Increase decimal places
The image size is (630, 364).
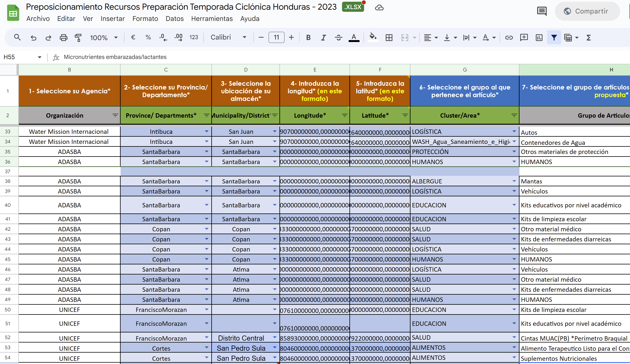point(178,37)
